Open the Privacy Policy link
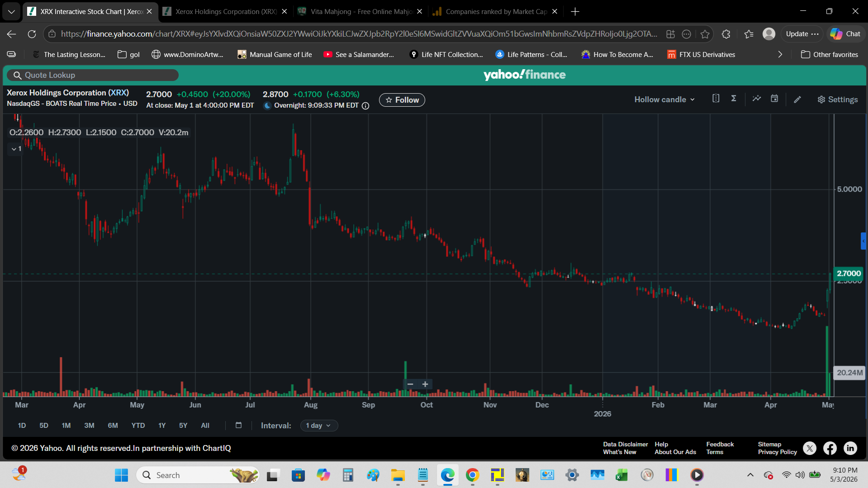868x488 pixels. (777, 452)
